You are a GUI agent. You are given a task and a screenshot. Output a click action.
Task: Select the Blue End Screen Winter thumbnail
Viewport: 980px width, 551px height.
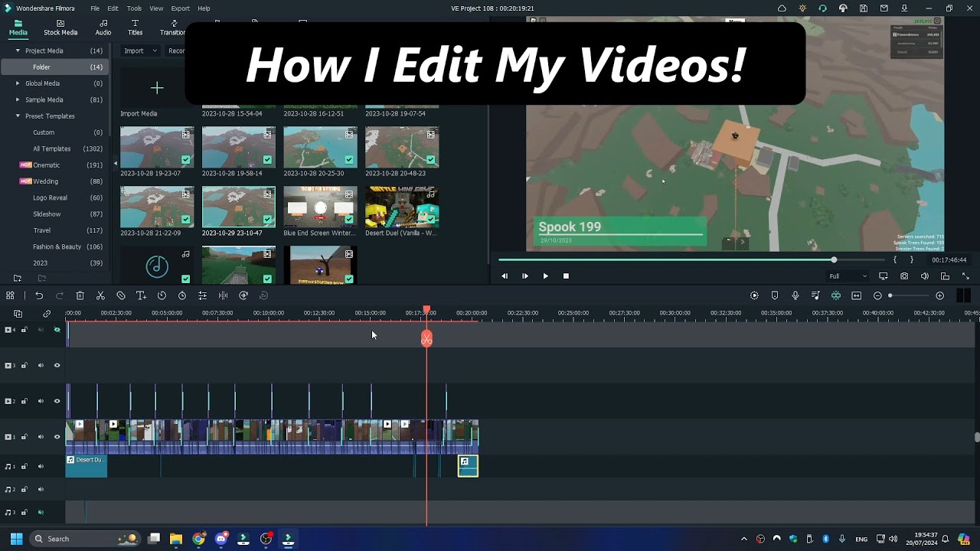point(320,206)
